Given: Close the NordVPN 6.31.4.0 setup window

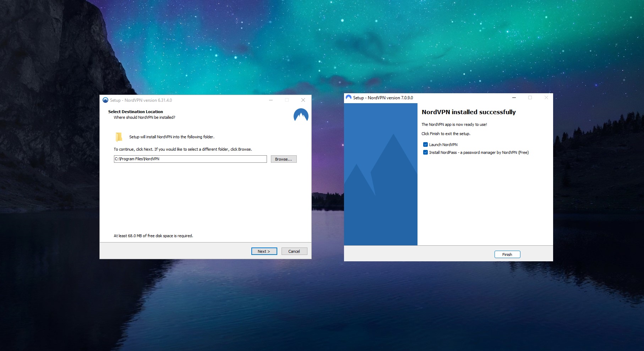Looking at the screenshot, I should [x=303, y=100].
